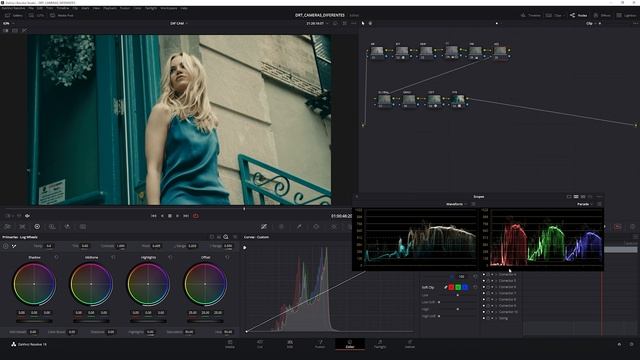Click the Soft Clip picker icon
The height and width of the screenshot is (360, 640).
445,287
